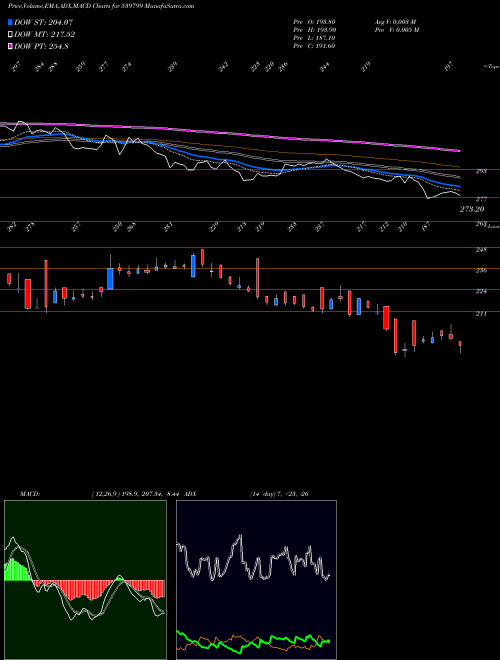Click the 'ADX' panel heading
Screen dimensions: 500x660
point(190,494)
